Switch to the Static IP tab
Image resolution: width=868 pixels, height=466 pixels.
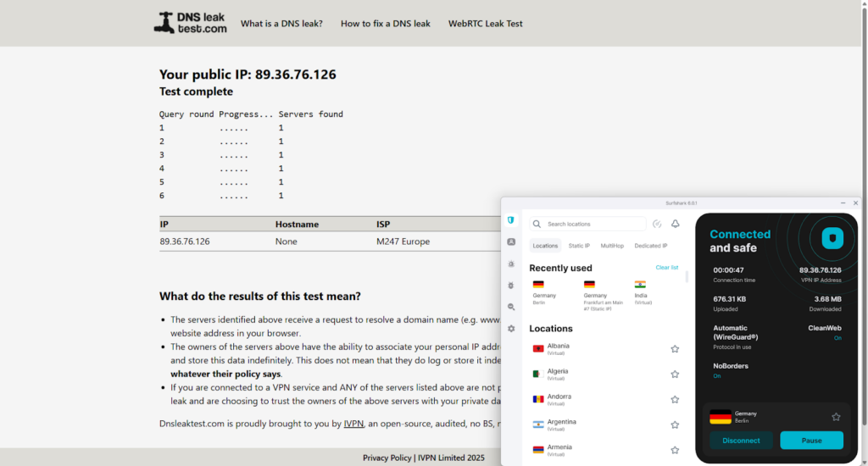[579, 246]
